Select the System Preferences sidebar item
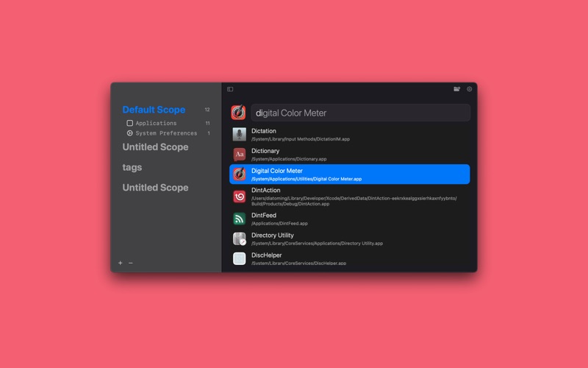The width and height of the screenshot is (588, 368). point(166,133)
